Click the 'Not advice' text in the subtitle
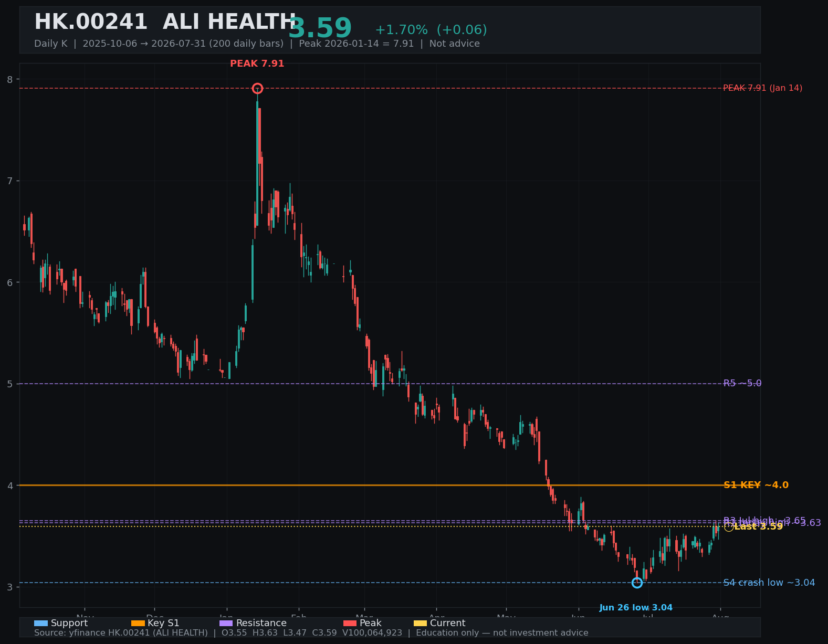The image size is (828, 644). [x=455, y=44]
